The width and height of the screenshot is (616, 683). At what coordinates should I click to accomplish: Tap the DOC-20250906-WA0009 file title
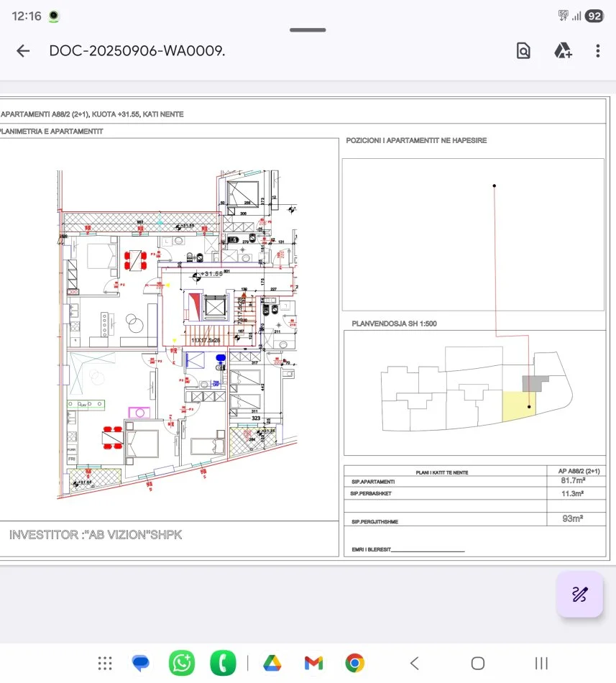point(137,50)
